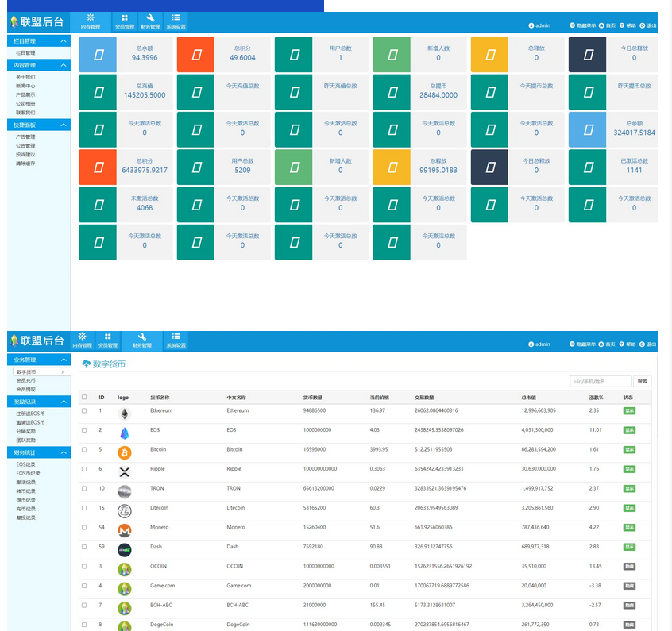672x631 pixels.
Task: Click the Dash logo icon
Action: (124, 549)
